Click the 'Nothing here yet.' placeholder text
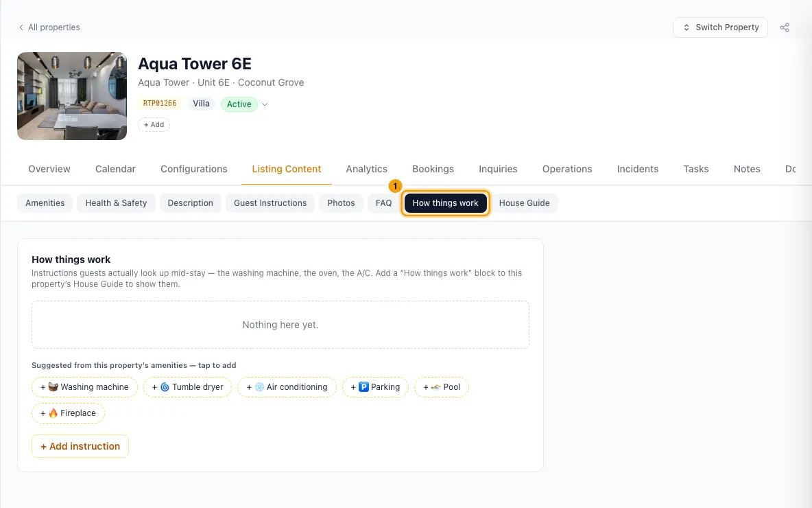This screenshot has height=508, width=812. point(280,325)
